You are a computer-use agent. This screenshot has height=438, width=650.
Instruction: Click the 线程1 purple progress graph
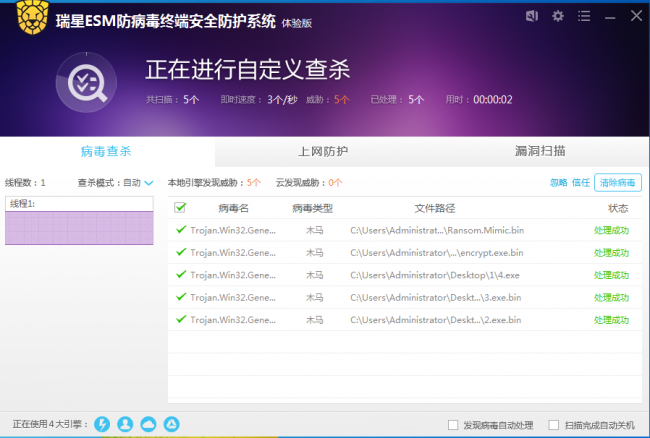[x=79, y=228]
